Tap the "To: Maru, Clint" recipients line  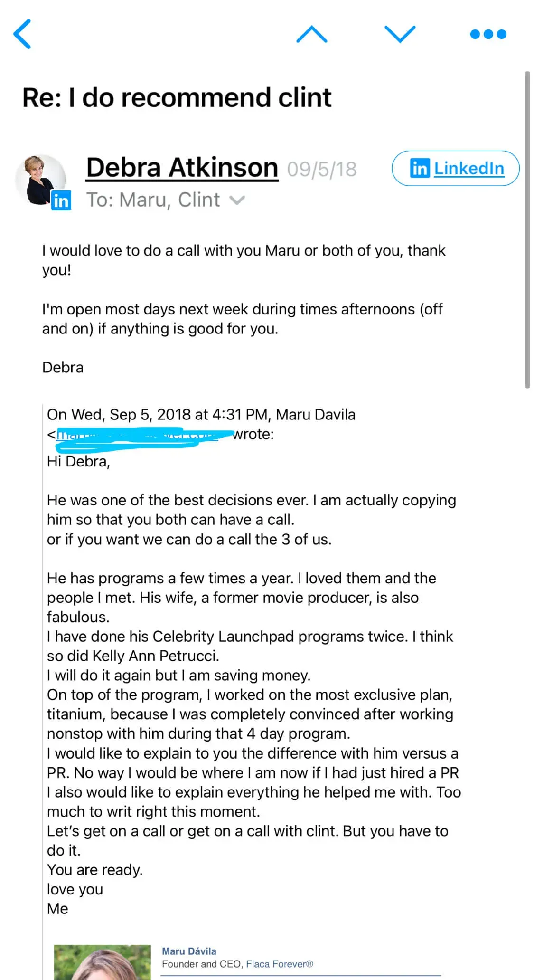[x=153, y=200]
